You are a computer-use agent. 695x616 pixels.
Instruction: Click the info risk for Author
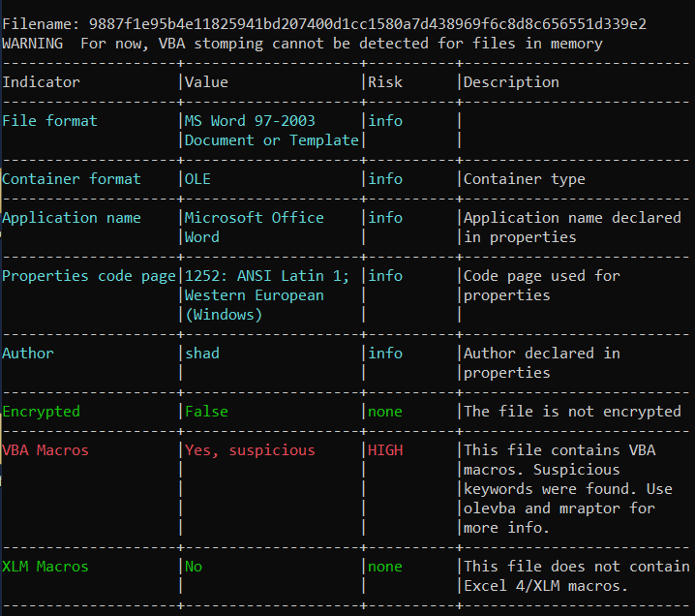[x=385, y=353]
